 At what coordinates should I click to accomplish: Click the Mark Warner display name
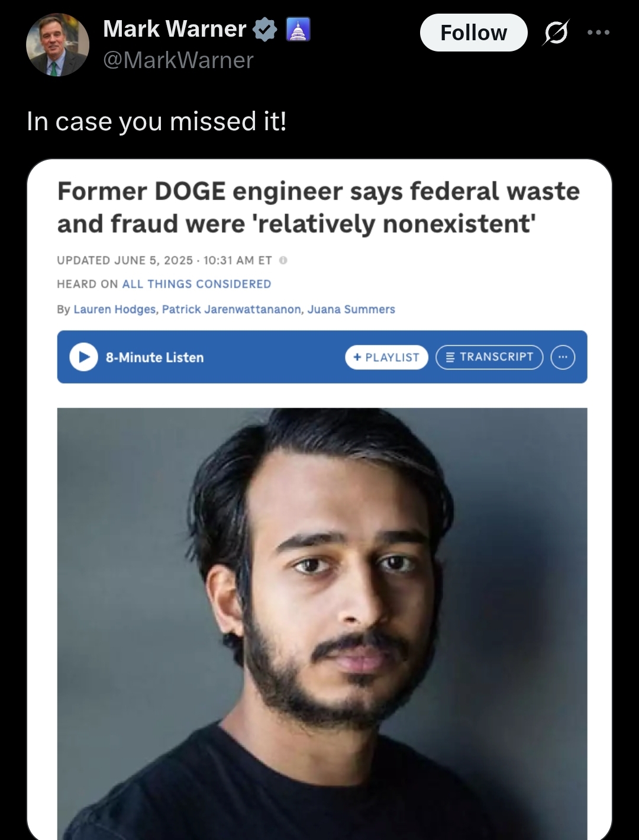175,28
